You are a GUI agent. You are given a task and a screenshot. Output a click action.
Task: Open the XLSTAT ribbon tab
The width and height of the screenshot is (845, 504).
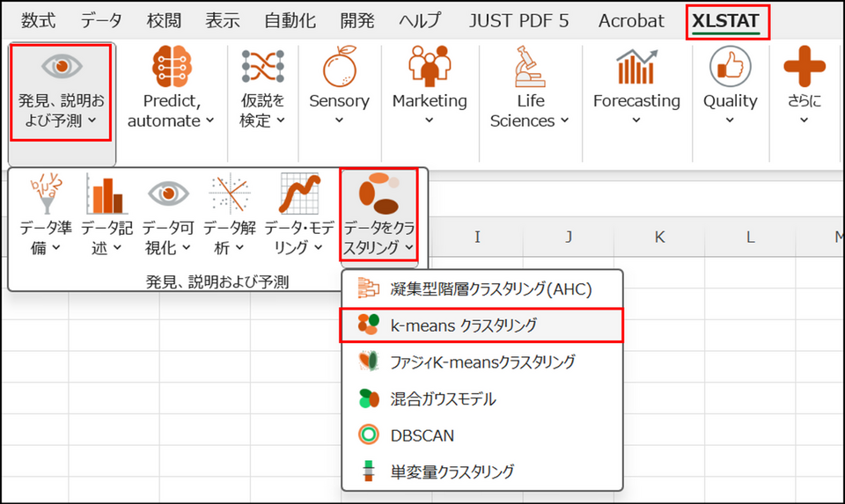coord(725,21)
